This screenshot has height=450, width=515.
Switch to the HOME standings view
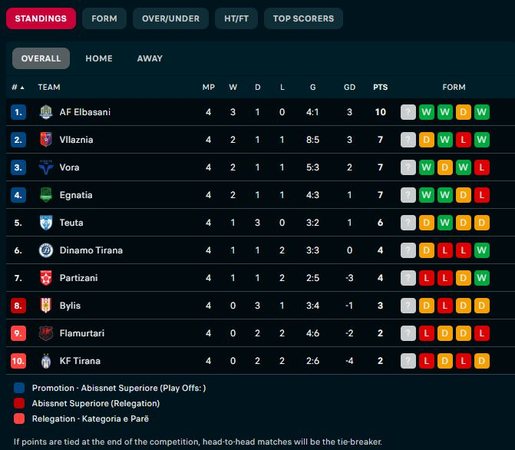coord(99,58)
